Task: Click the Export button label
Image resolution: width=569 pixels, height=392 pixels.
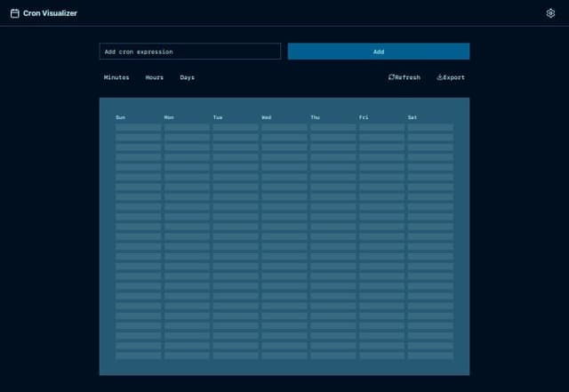Action: pyautogui.click(x=453, y=77)
